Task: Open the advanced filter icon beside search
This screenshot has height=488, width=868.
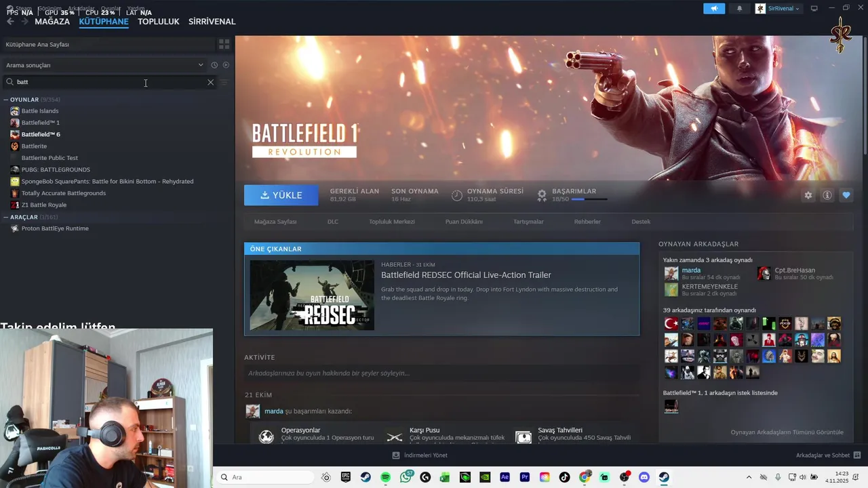Action: coord(224,82)
